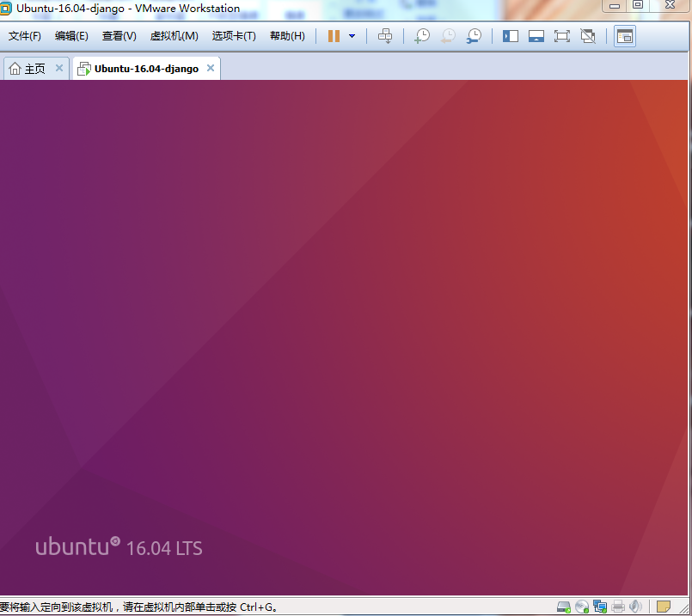Click the sound device status icon
This screenshot has height=616, width=692.
635,607
